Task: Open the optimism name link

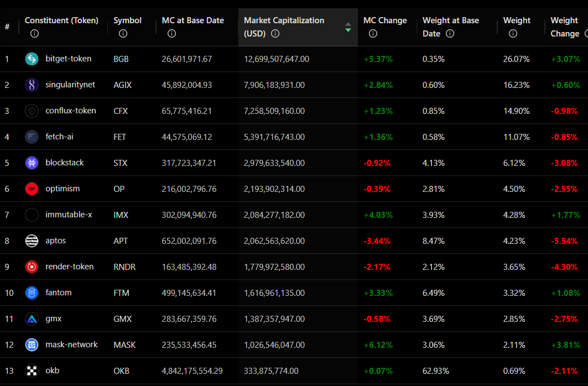Action: tap(63, 189)
